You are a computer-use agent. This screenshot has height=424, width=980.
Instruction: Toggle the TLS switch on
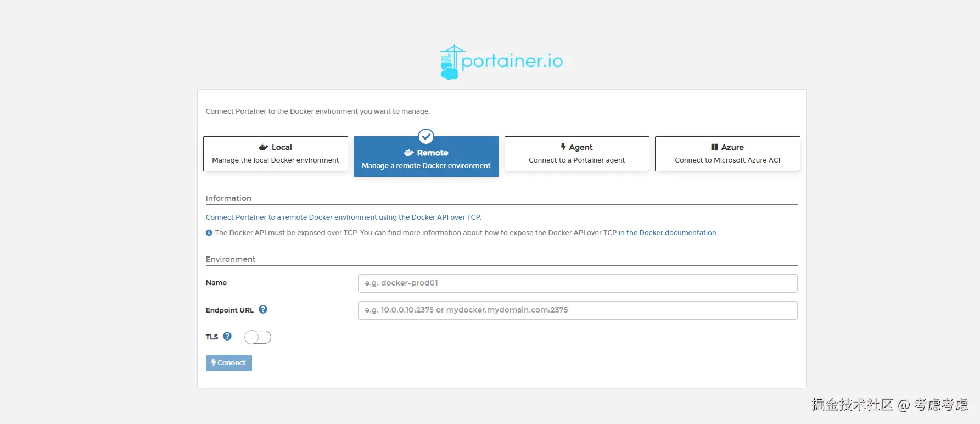[x=258, y=337]
